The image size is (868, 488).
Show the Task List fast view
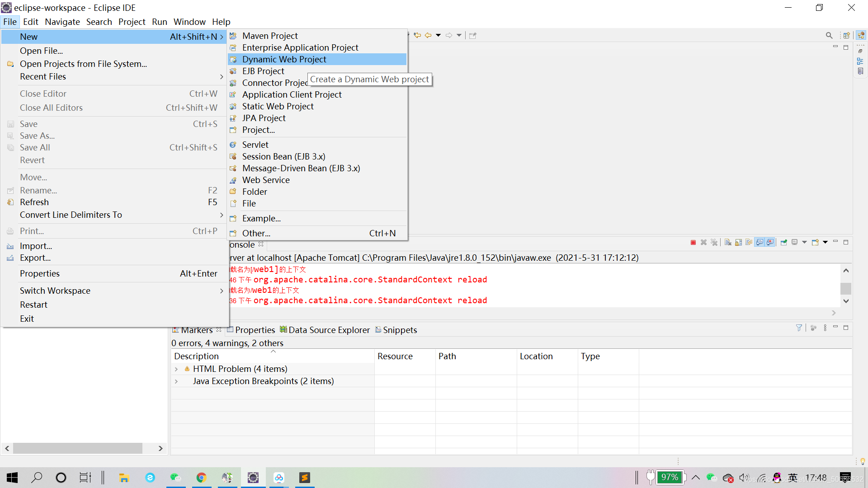click(860, 71)
